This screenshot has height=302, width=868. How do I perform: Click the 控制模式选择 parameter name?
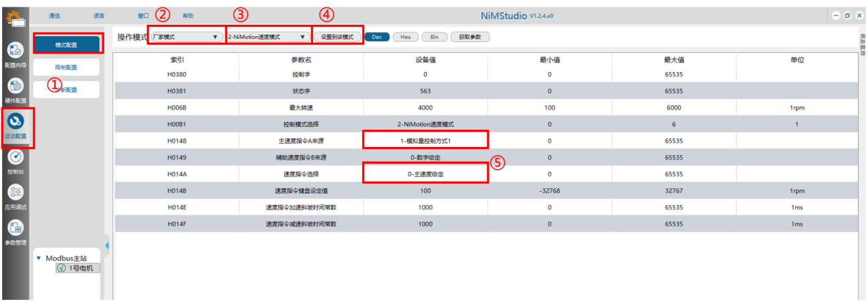pos(301,124)
